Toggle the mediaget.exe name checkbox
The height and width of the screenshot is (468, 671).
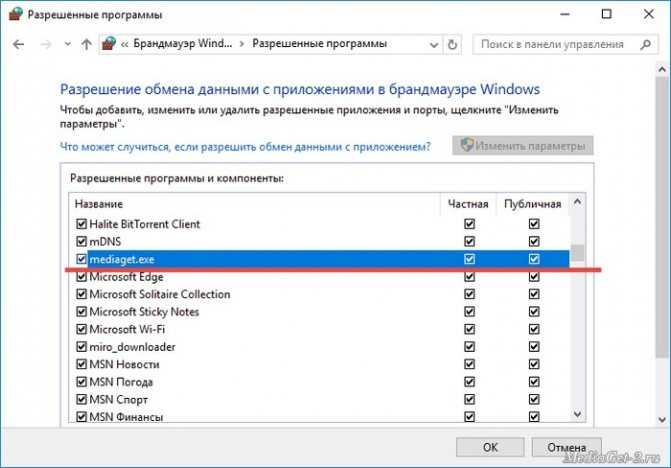(81, 259)
